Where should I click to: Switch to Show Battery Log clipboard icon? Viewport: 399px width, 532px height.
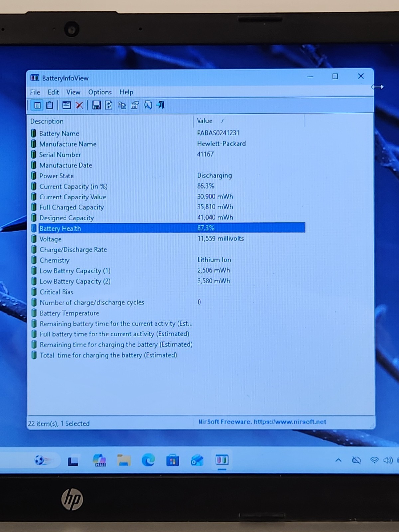pos(50,105)
